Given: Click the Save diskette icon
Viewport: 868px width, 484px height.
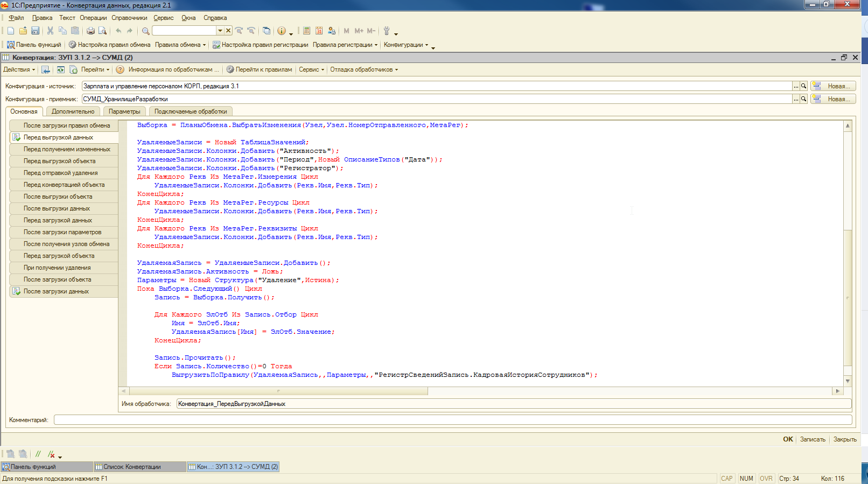Looking at the screenshot, I should pyautogui.click(x=35, y=31).
